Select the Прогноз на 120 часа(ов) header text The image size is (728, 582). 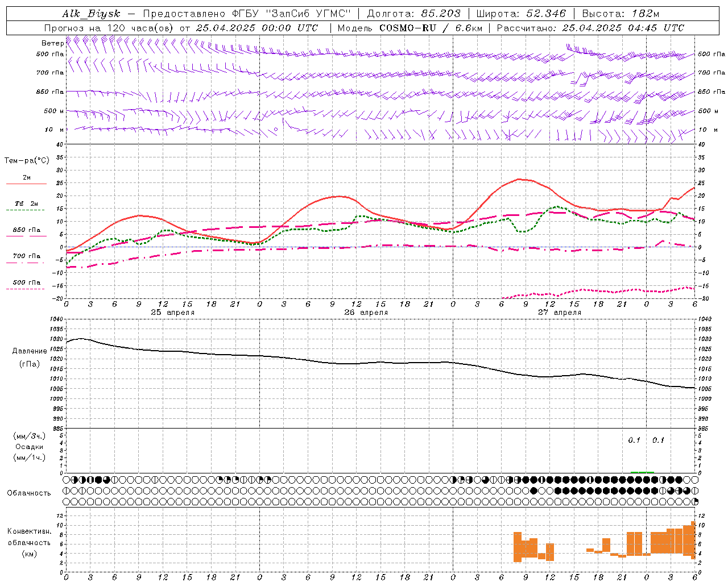click(x=110, y=28)
